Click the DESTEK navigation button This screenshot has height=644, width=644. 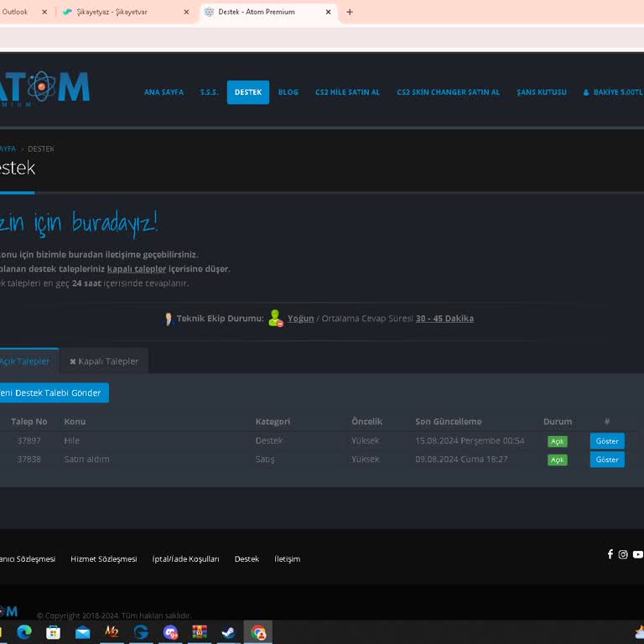click(248, 92)
